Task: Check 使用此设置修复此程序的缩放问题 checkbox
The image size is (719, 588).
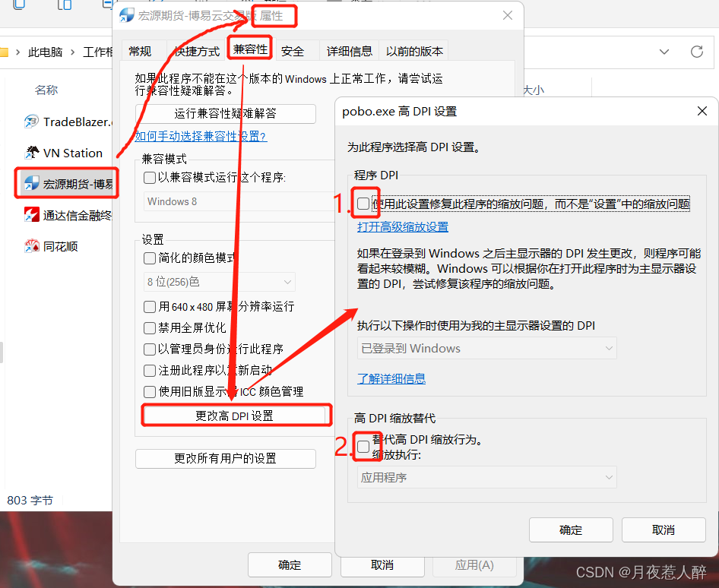Action: tap(363, 204)
